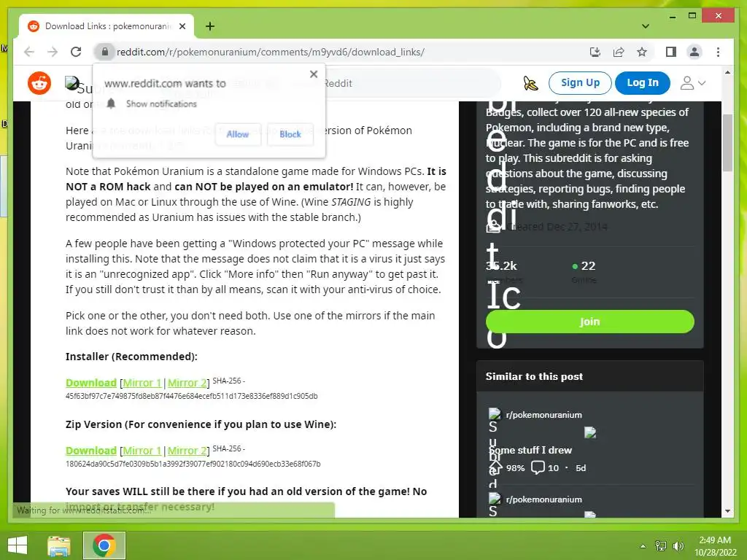Click the '35.2k' members count
Viewport: 747px width, 560px height.
(x=501, y=265)
